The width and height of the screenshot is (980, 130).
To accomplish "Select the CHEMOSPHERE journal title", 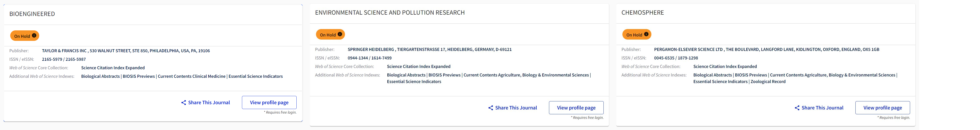I will pyautogui.click(x=642, y=13).
